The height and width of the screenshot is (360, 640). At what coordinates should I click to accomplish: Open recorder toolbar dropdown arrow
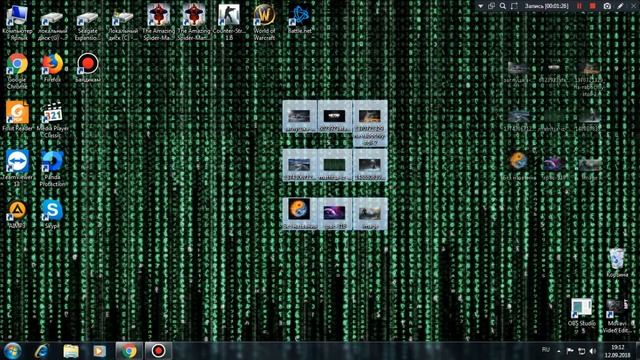click(x=481, y=6)
